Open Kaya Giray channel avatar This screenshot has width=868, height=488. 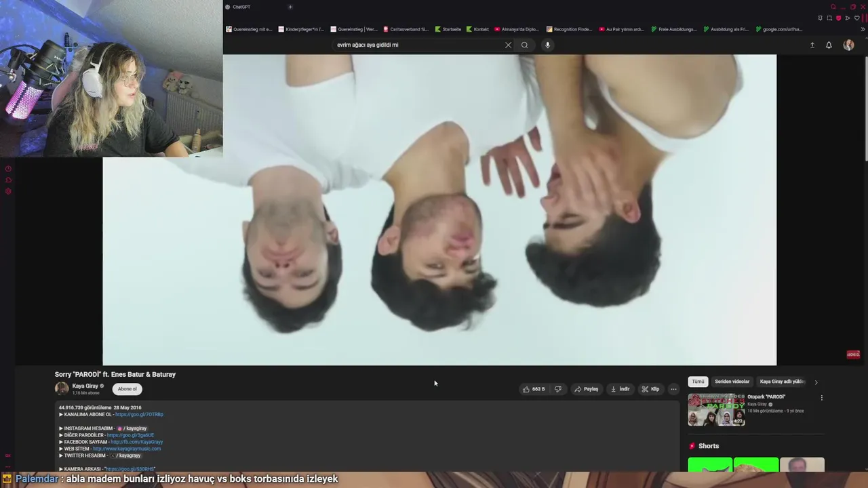[x=62, y=388]
